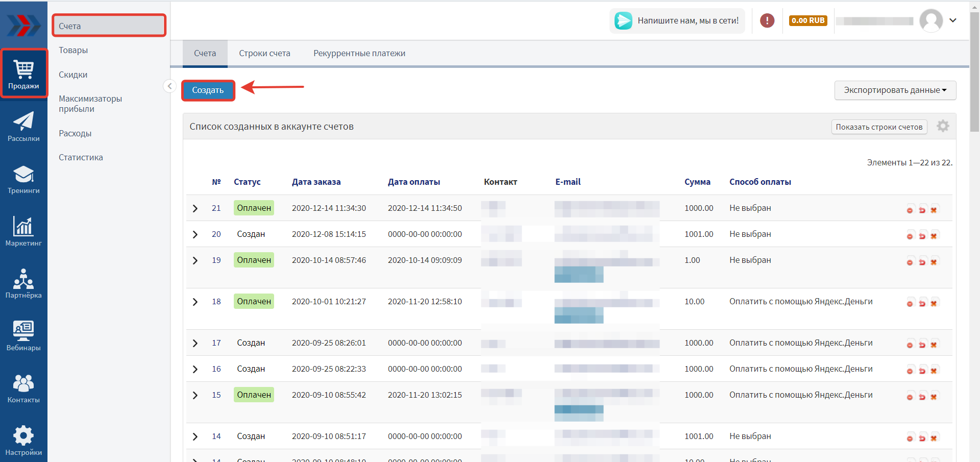Sort by the Сумма column header

(697, 182)
